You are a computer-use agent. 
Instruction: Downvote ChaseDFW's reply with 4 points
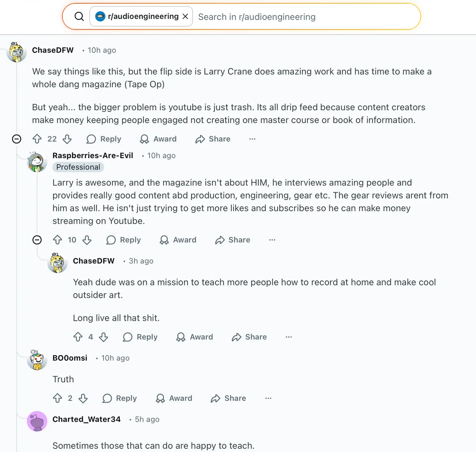104,337
